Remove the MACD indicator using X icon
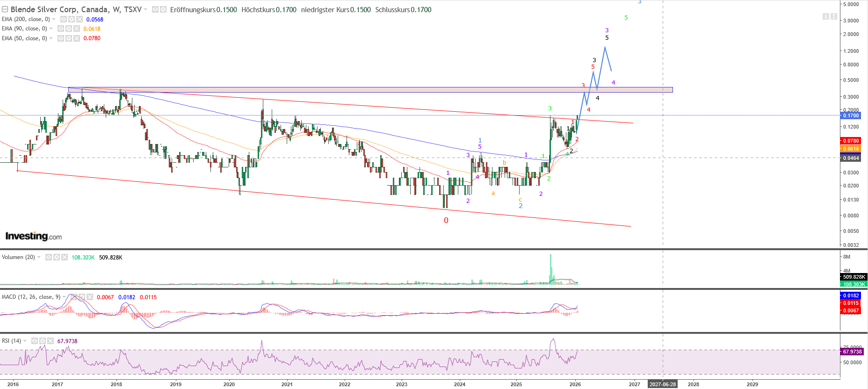 (90, 297)
